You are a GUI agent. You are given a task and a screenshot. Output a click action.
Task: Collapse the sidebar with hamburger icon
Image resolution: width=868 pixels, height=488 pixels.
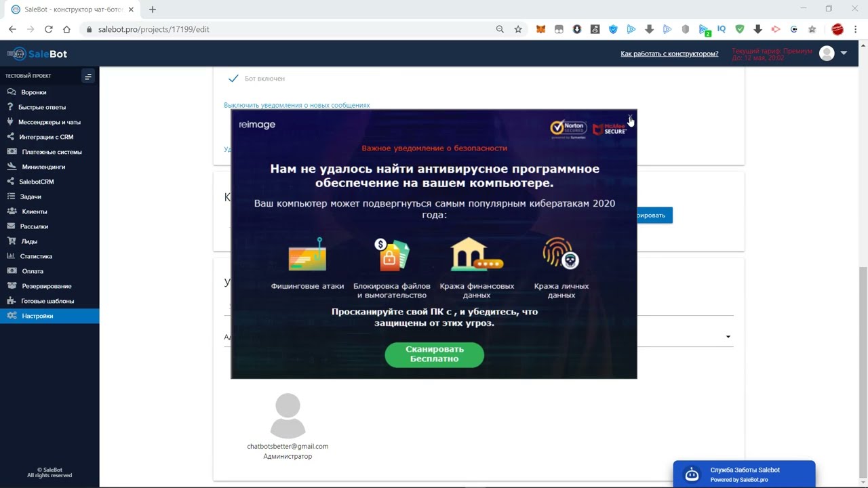[x=87, y=77]
